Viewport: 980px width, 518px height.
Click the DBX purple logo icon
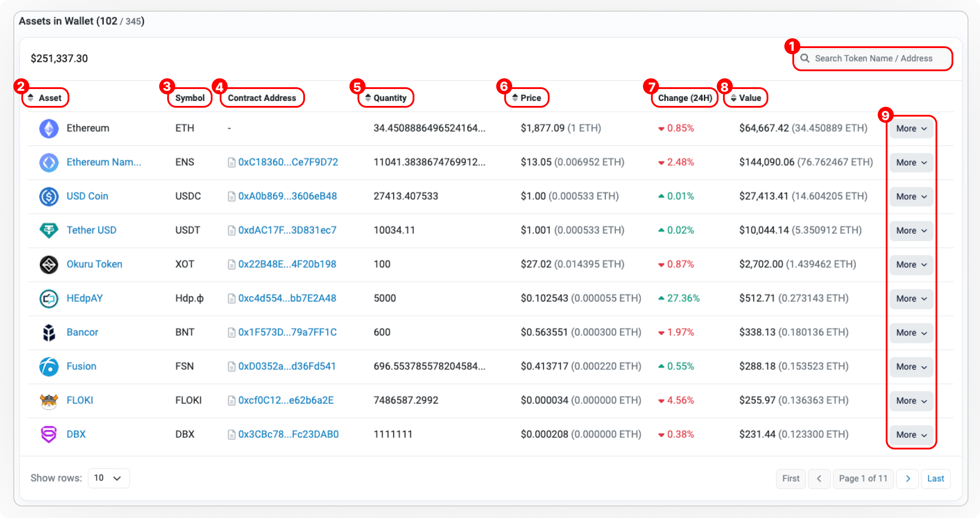tap(49, 434)
